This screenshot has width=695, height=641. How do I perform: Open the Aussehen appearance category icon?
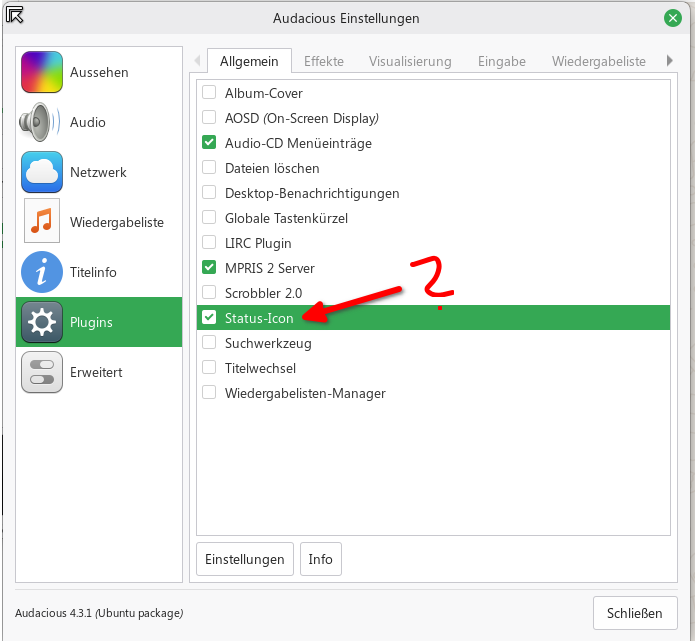pyautogui.click(x=42, y=72)
